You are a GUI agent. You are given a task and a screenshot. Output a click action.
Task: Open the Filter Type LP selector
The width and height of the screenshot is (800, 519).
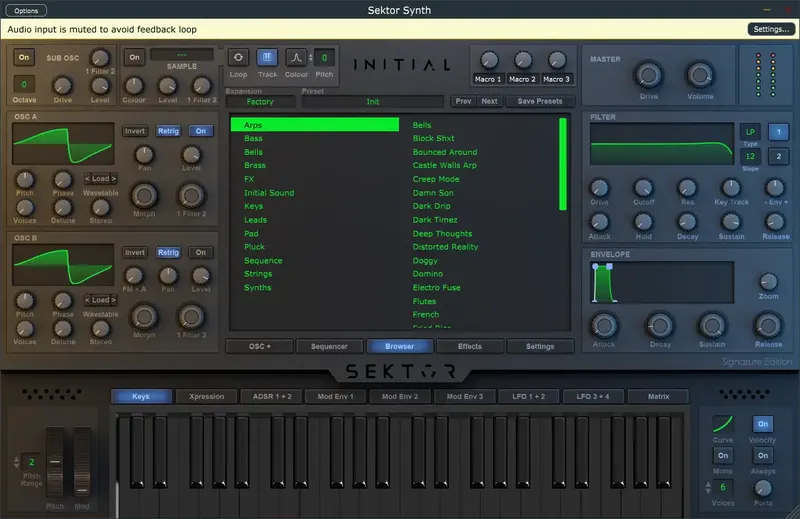click(750, 132)
